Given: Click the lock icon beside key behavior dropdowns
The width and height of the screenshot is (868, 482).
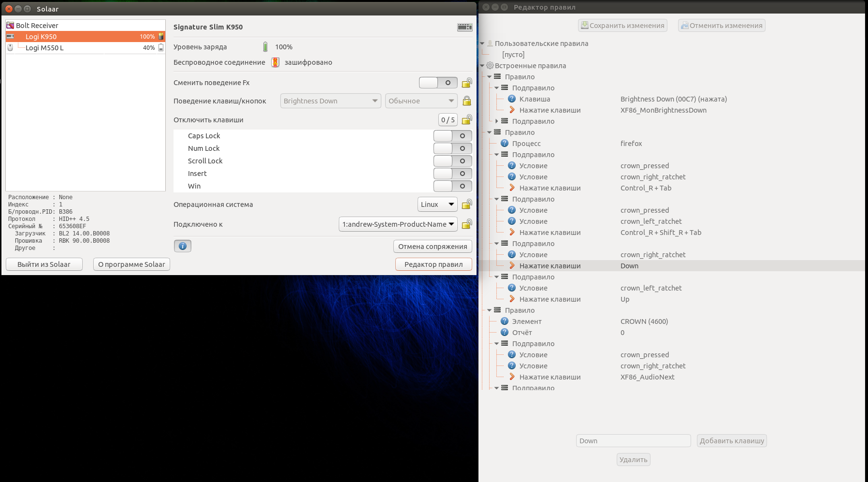Looking at the screenshot, I should [466, 101].
